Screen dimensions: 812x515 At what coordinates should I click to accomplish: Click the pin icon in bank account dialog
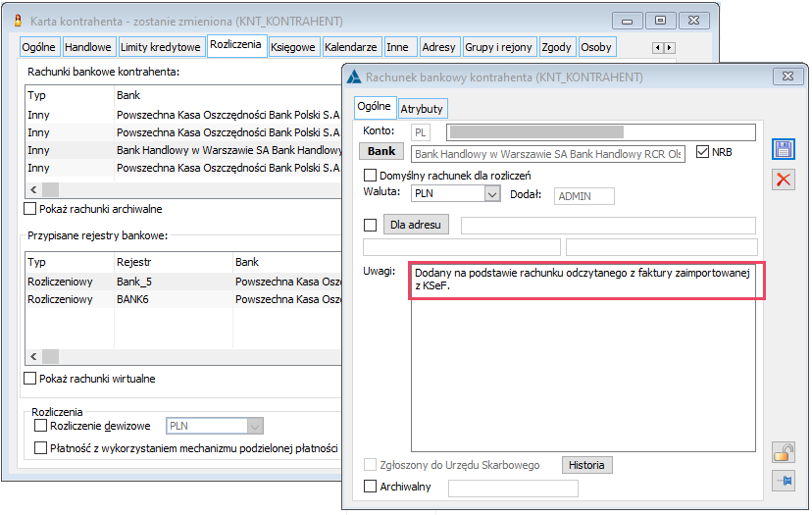point(783,481)
